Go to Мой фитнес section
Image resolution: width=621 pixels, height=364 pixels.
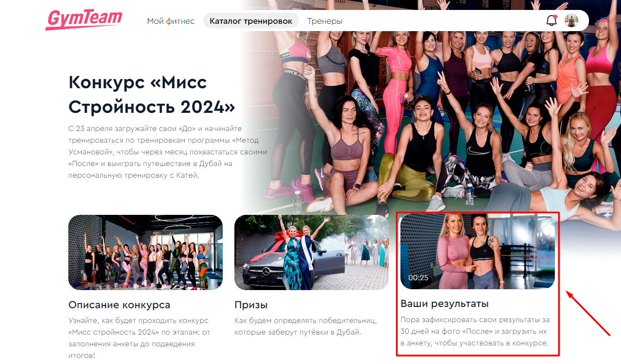(x=171, y=21)
